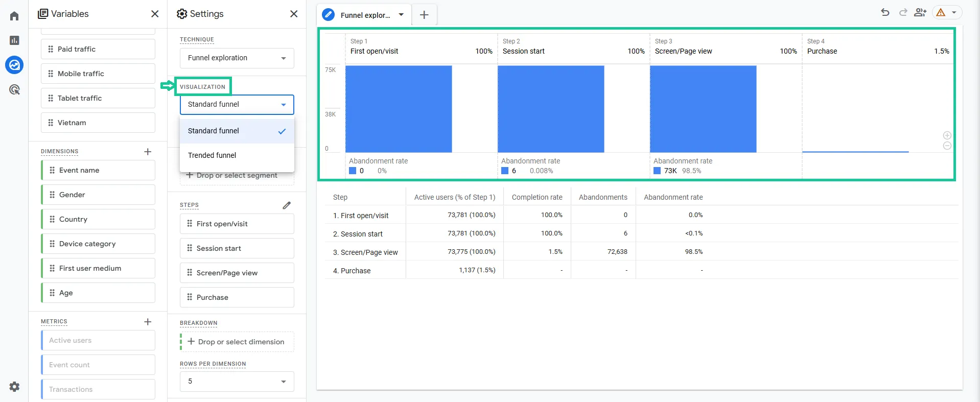Select Trended funnel option
This screenshot has width=980, height=402.
(237, 156)
